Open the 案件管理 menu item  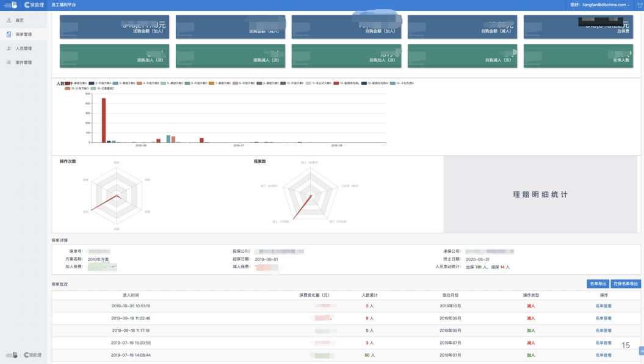click(24, 62)
